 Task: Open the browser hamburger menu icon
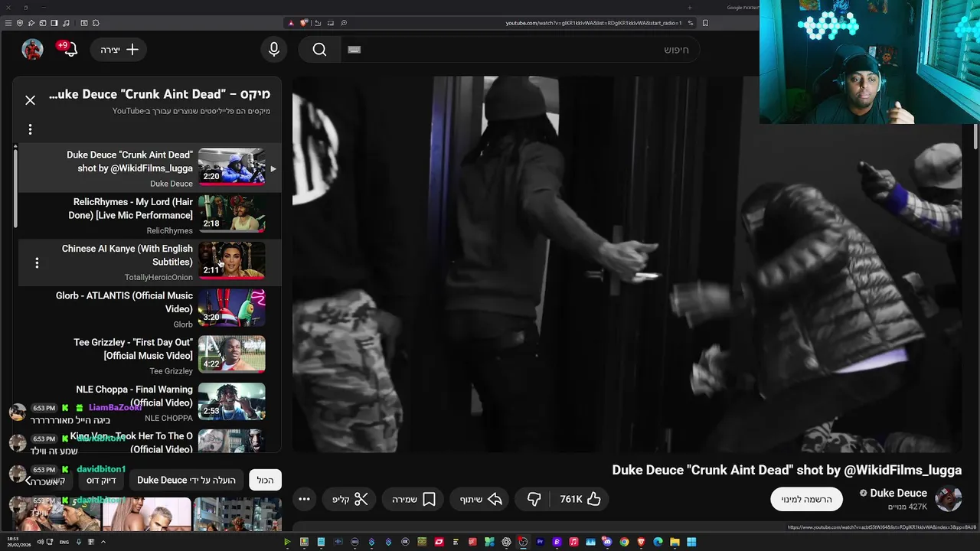click(x=8, y=23)
